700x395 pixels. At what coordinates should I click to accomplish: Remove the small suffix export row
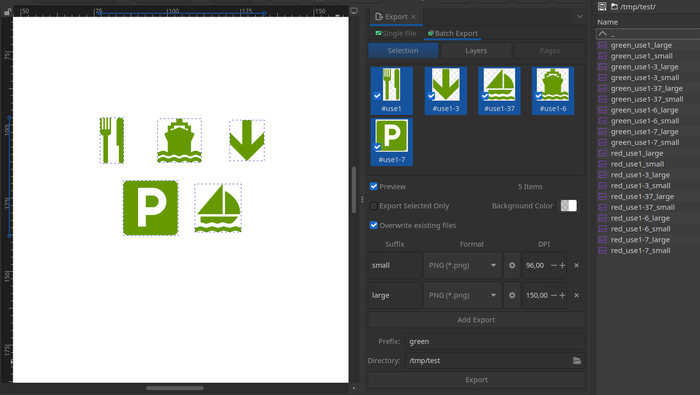coord(576,265)
